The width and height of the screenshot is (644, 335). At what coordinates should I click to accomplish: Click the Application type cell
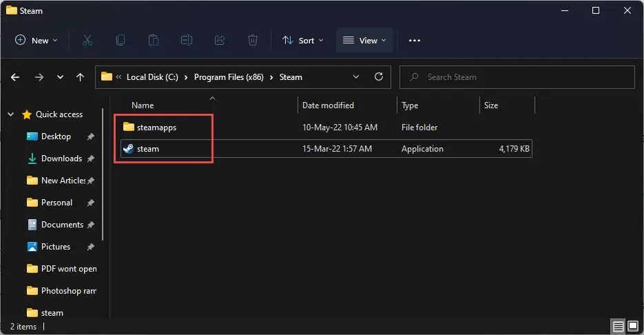point(422,149)
